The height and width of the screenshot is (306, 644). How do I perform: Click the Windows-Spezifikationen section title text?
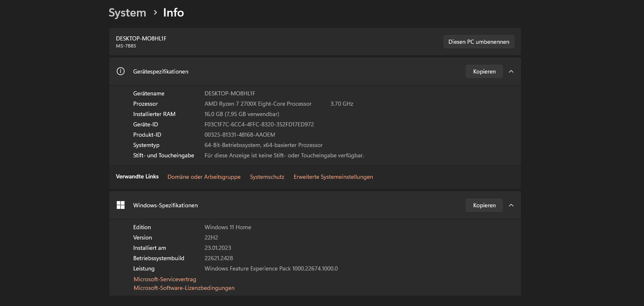[165, 205]
